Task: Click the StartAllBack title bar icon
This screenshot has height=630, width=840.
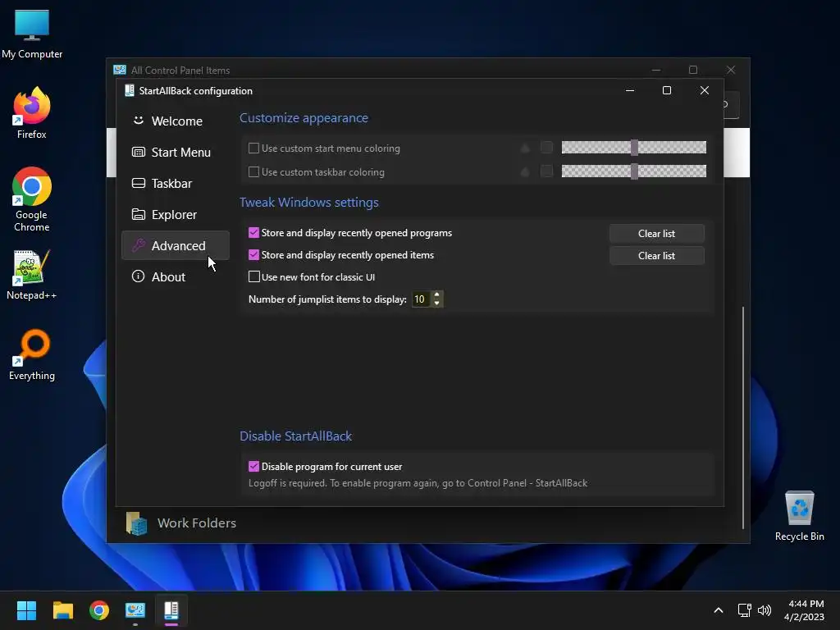Action: point(129,90)
